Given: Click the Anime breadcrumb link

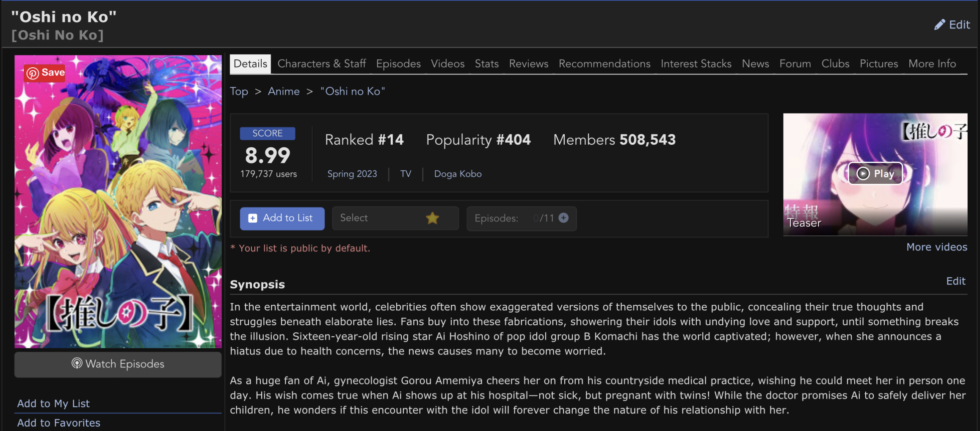Looking at the screenshot, I should [x=284, y=91].
